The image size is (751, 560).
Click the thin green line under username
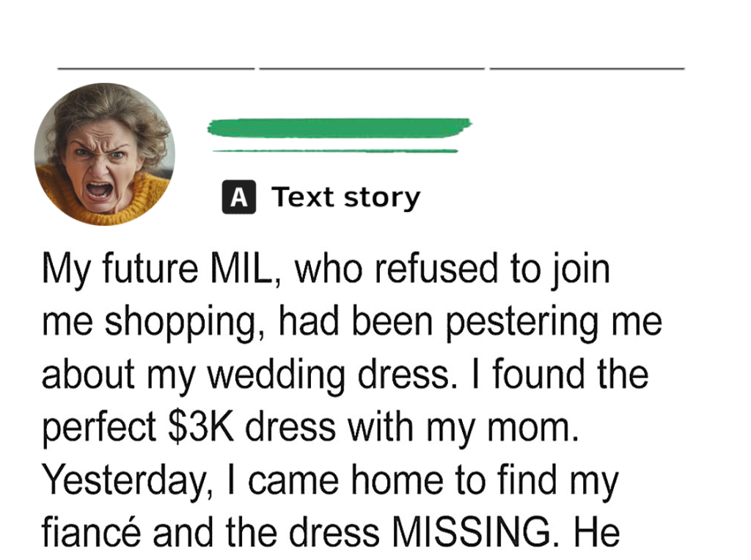(334, 151)
